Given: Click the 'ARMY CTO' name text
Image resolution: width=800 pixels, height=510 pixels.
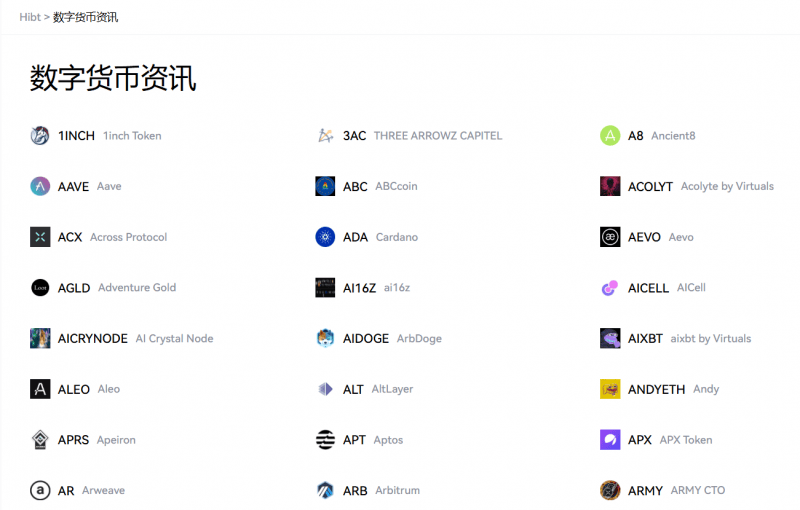Looking at the screenshot, I should (x=697, y=490).
